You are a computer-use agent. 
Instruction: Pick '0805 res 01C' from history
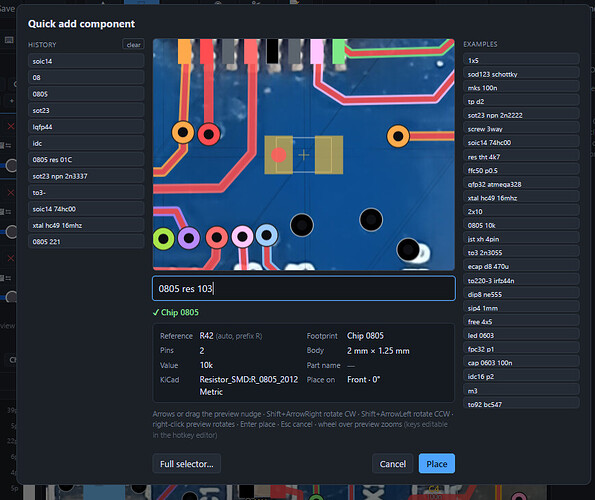point(86,160)
